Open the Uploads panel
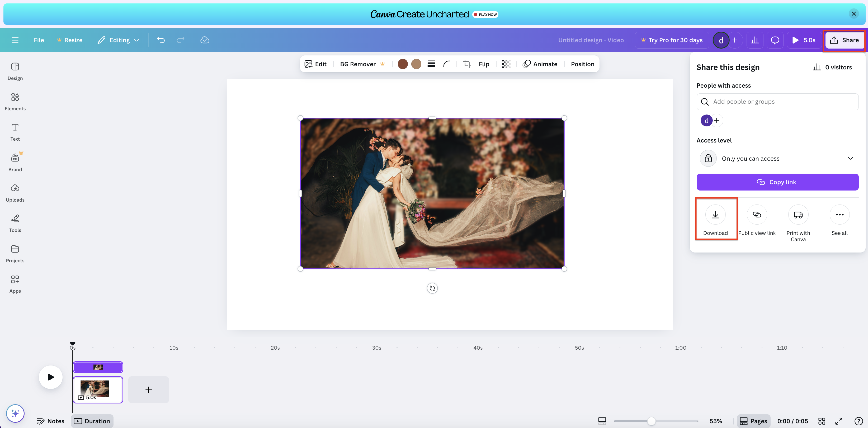 [15, 193]
